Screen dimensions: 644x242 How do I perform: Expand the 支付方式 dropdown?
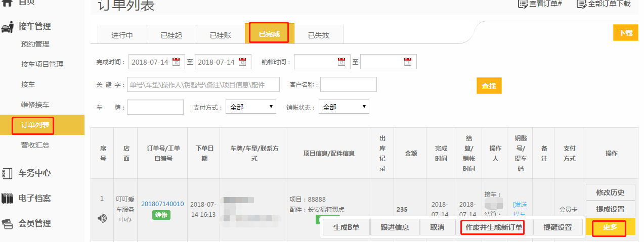point(250,107)
